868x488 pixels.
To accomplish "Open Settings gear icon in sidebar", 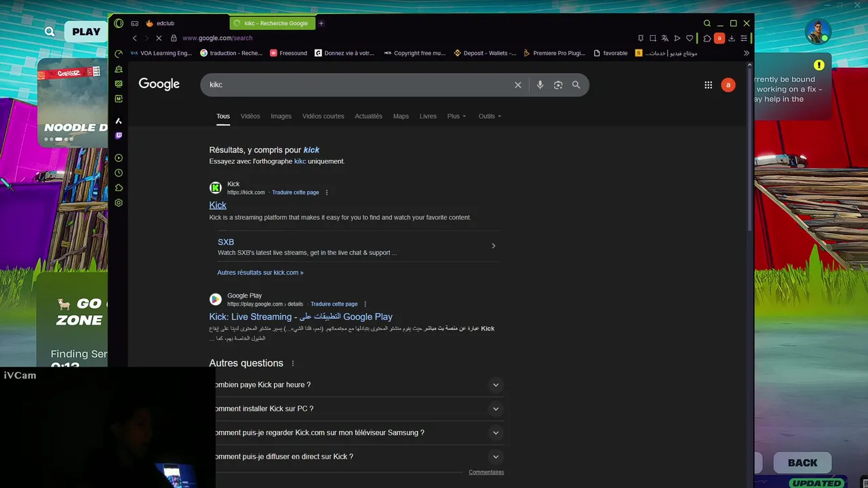I will click(x=119, y=203).
